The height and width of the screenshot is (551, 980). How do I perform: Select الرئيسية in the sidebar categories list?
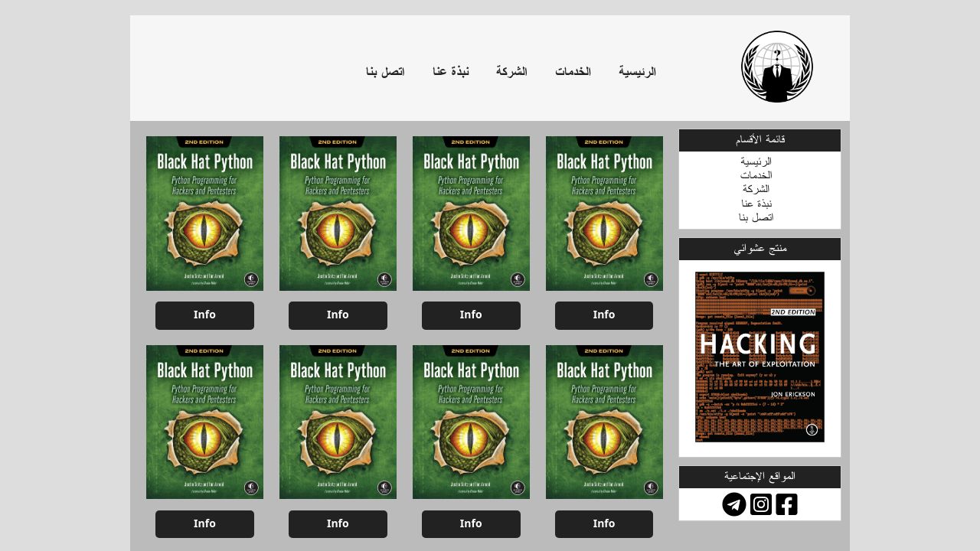pos(756,161)
